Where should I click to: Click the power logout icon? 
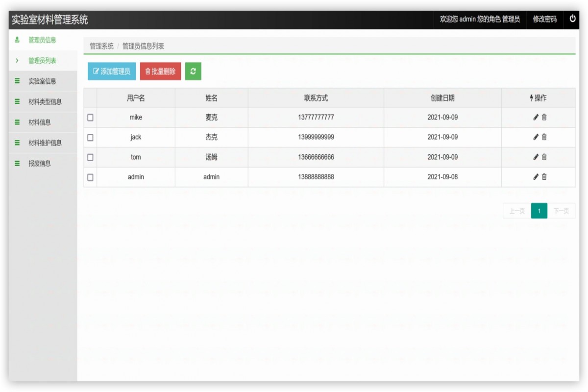[x=572, y=19]
